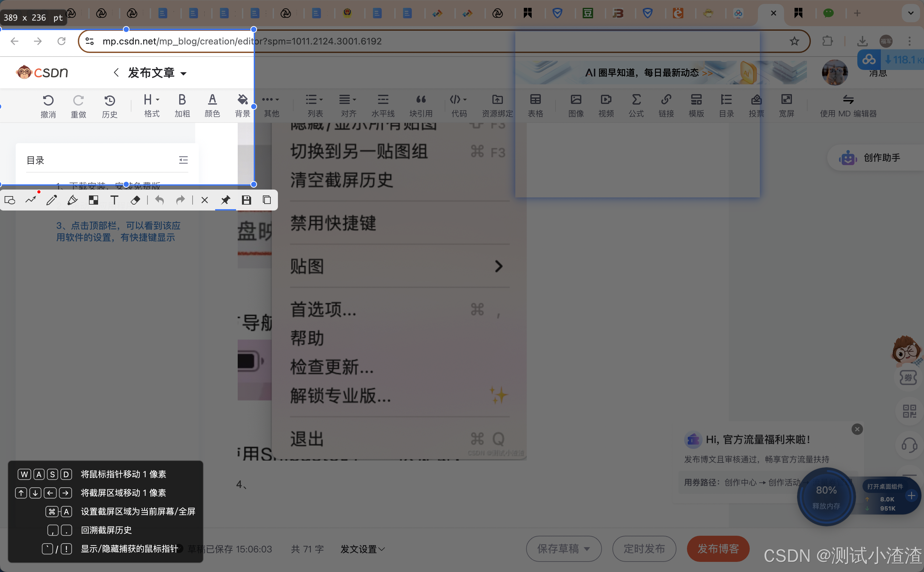Copy the screenshot to clipboard

[267, 200]
